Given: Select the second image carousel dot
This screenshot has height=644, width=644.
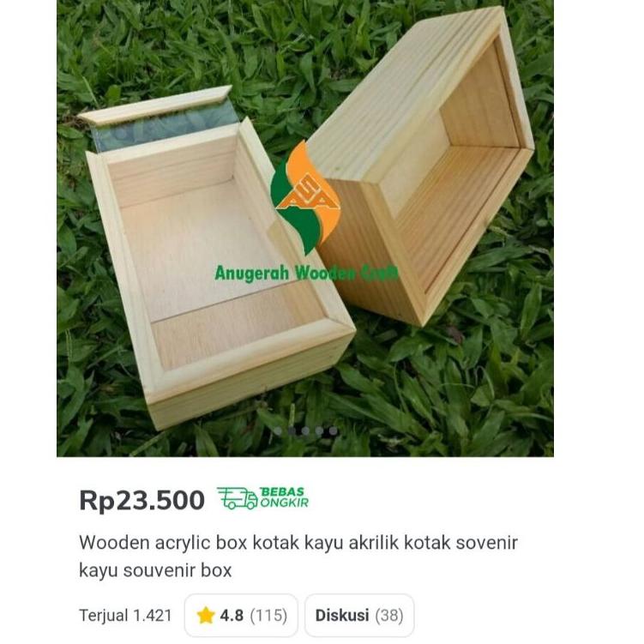Looking at the screenshot, I should (x=292, y=430).
